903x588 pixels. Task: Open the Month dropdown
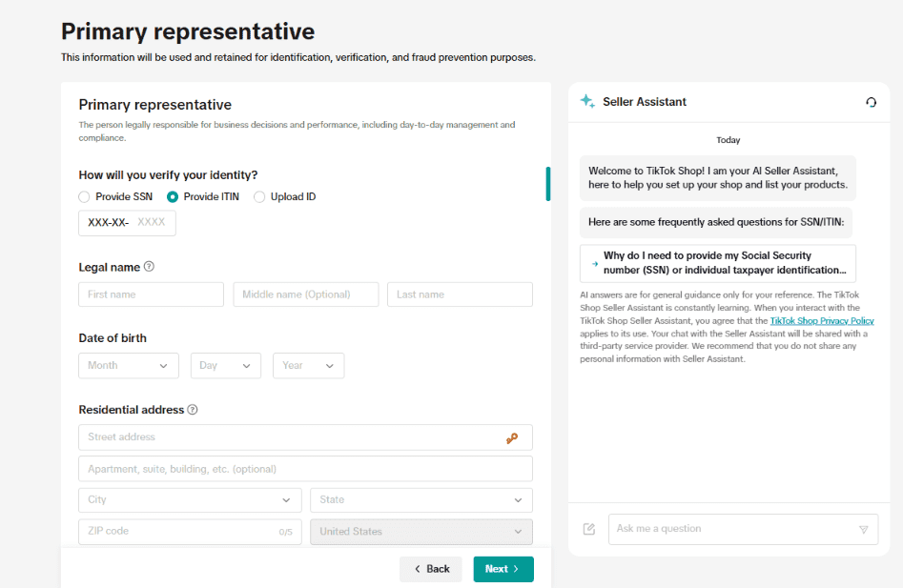(x=128, y=365)
